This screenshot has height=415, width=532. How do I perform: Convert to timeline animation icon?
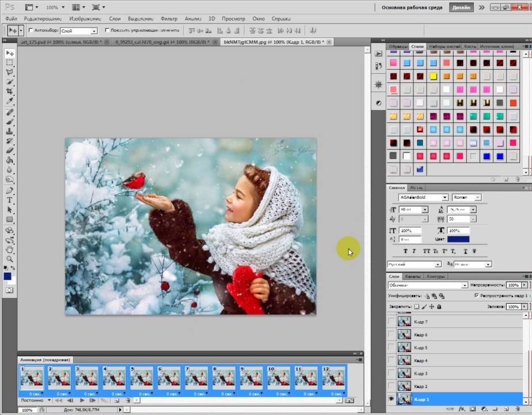pos(349,401)
